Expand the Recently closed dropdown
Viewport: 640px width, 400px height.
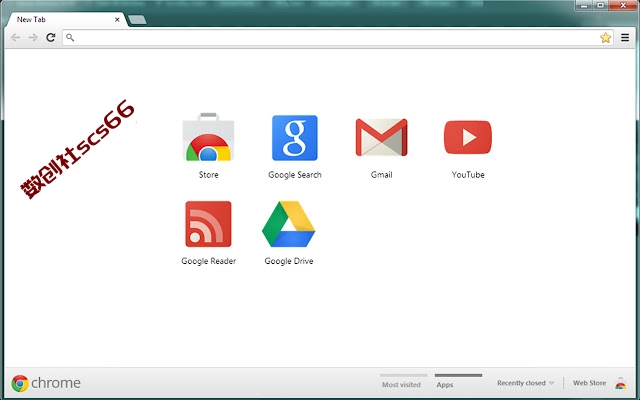pos(525,383)
